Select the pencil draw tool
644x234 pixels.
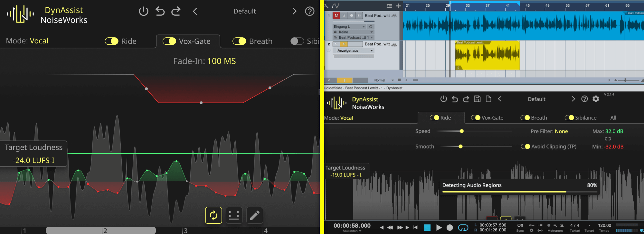pyautogui.click(x=255, y=215)
